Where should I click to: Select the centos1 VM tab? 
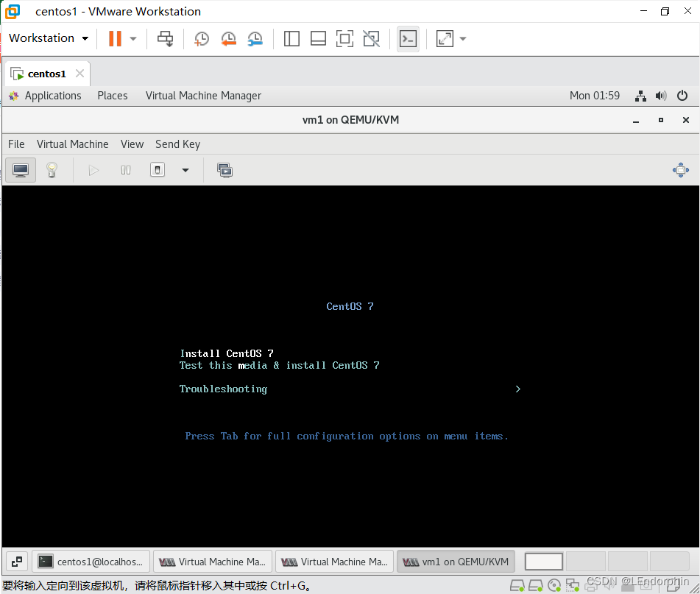coord(46,74)
